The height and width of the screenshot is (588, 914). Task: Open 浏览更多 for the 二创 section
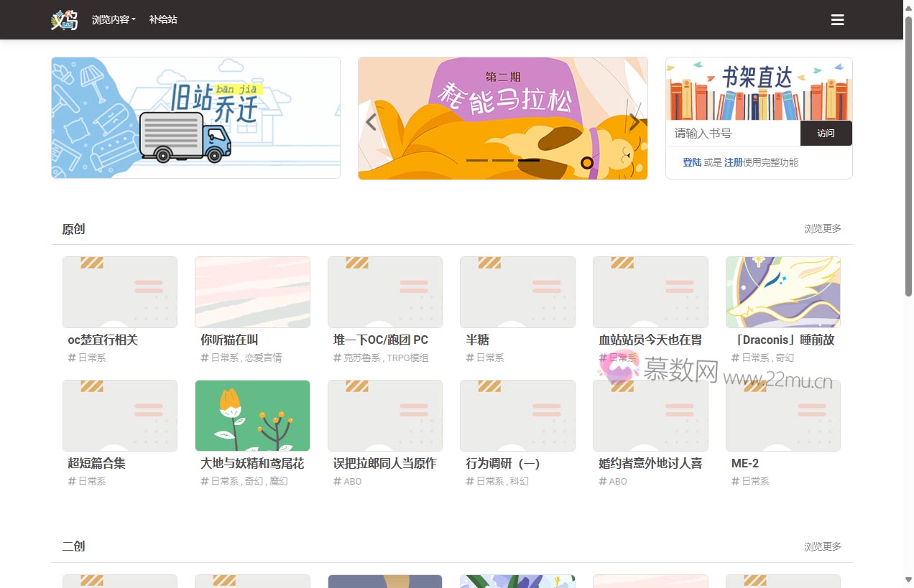[822, 546]
